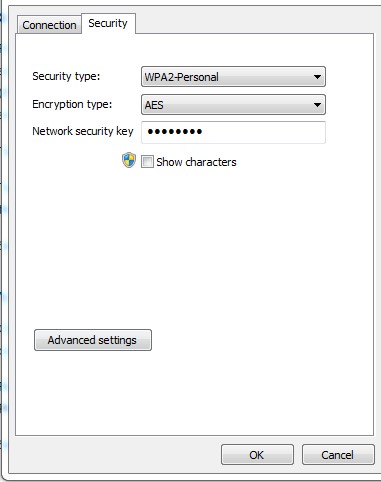Screen dimensions: 381x482
Task: Select the Security tab
Action: click(108, 23)
